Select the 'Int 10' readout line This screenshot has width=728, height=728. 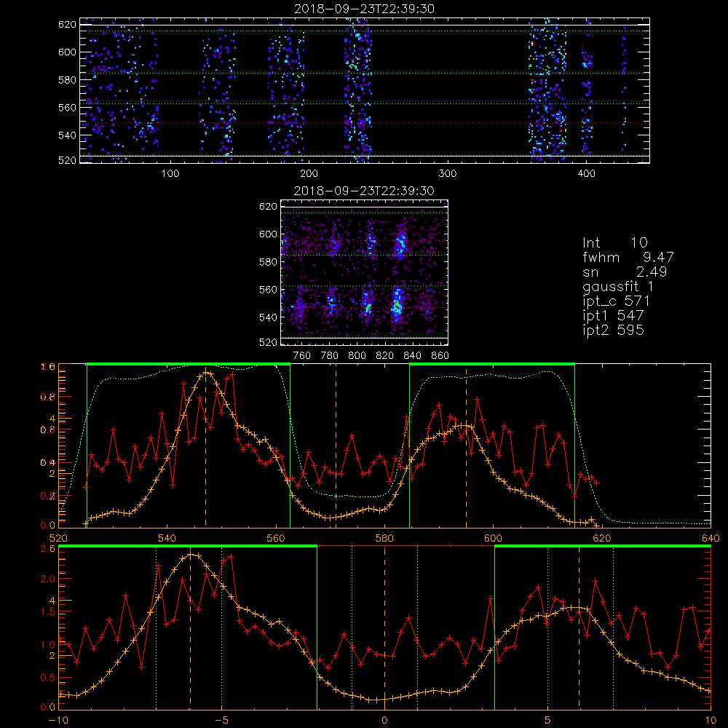click(x=615, y=242)
